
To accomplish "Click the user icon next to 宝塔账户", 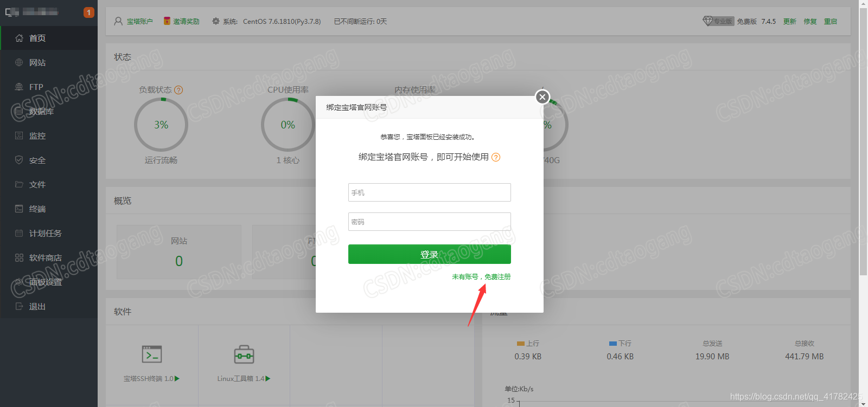I will click(x=118, y=21).
